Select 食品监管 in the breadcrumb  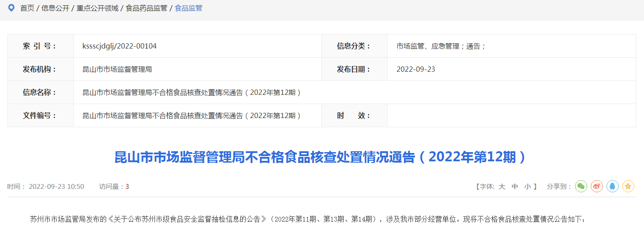coord(188,8)
